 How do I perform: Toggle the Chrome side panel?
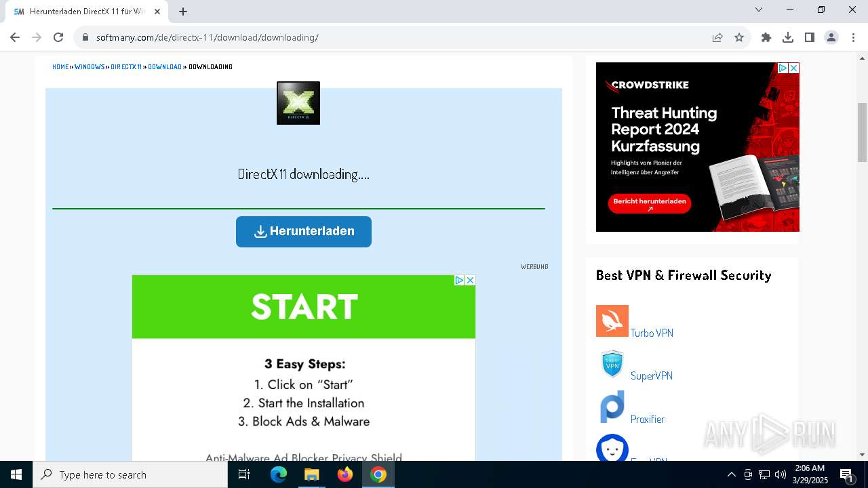click(x=810, y=37)
